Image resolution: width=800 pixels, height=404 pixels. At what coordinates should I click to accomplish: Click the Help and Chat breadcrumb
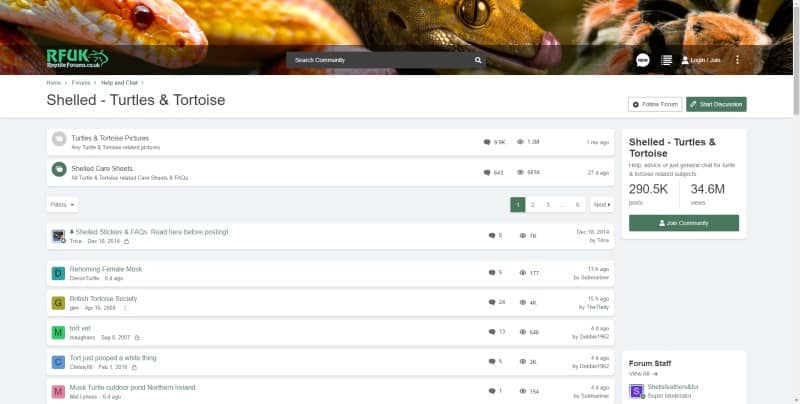point(119,83)
